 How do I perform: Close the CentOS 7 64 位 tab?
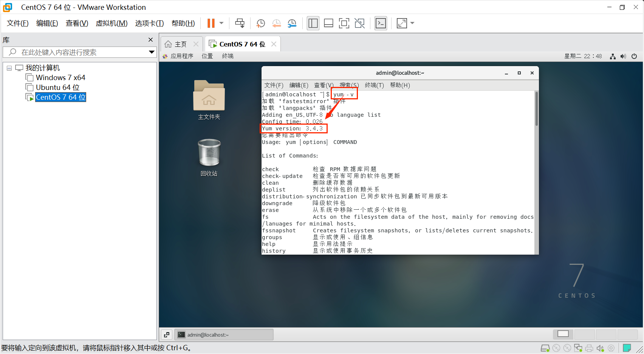pos(274,44)
